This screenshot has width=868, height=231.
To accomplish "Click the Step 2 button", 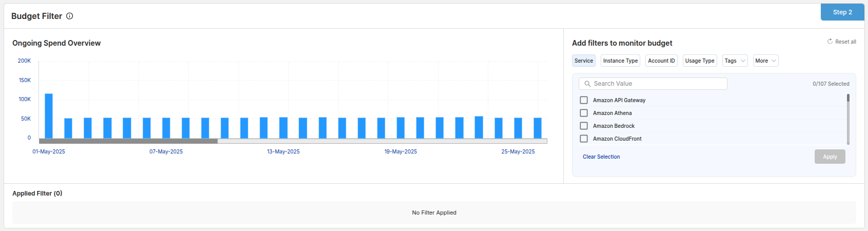I will pyautogui.click(x=842, y=12).
